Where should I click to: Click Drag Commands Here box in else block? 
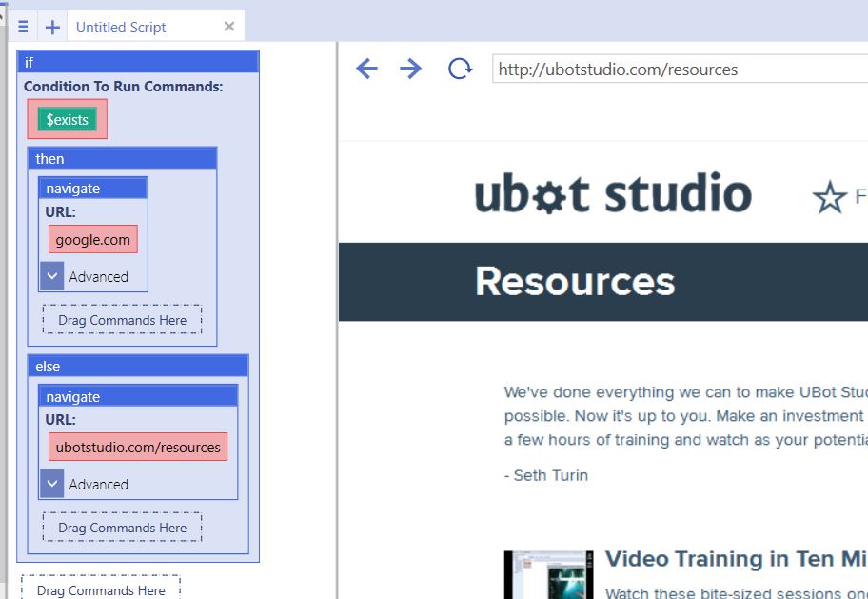(123, 528)
